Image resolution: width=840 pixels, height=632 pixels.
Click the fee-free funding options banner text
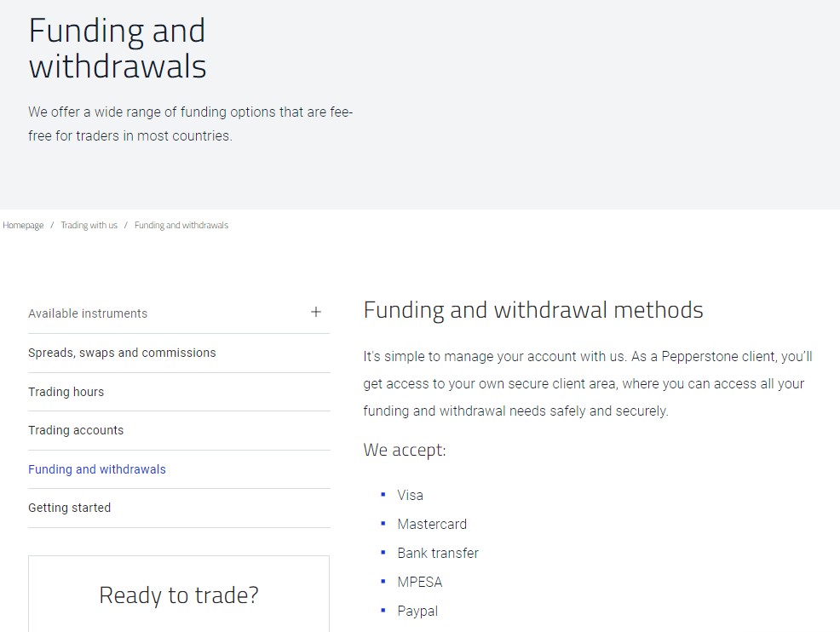click(x=190, y=124)
